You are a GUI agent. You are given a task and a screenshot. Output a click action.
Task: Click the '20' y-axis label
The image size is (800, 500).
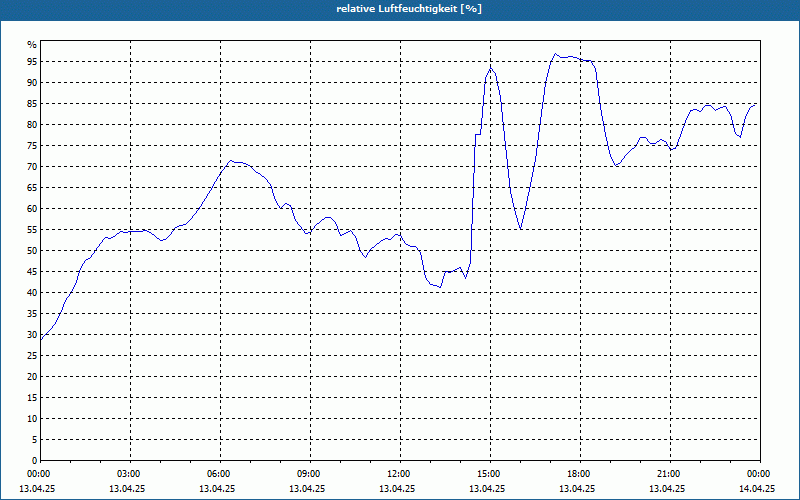click(x=32, y=377)
